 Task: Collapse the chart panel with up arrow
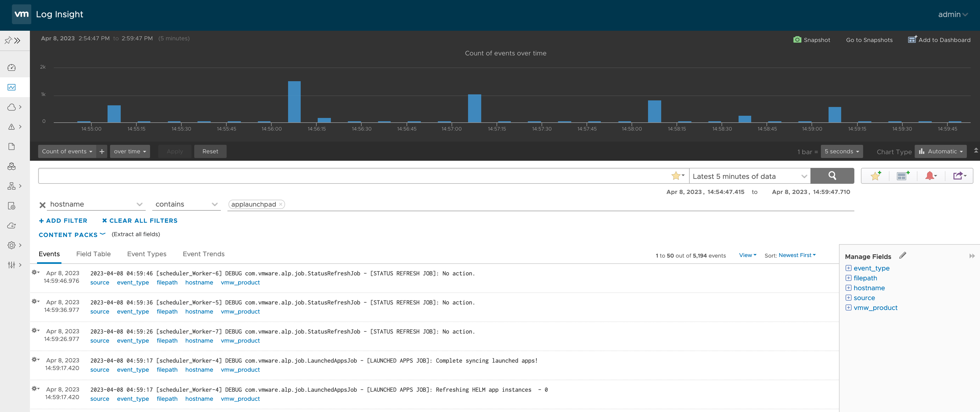[x=975, y=151]
